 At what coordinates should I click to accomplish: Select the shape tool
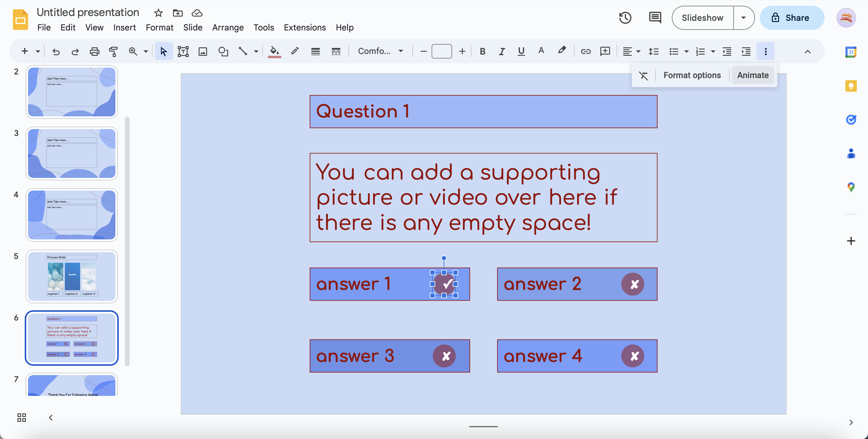point(223,51)
